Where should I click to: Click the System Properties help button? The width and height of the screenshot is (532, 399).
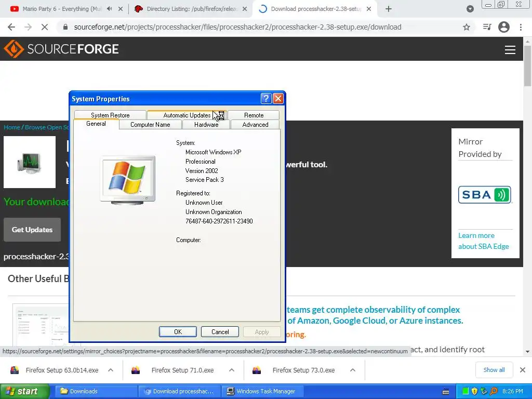pos(266,98)
